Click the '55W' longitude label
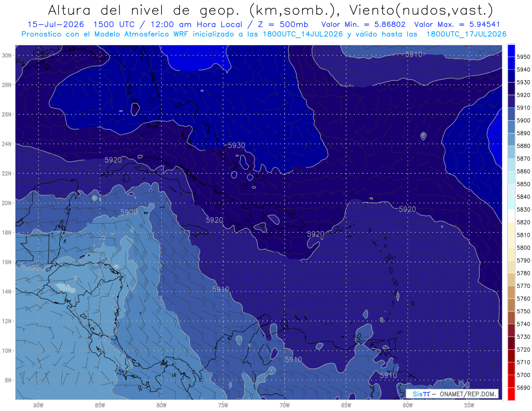532x411 pixels. pos(469,405)
